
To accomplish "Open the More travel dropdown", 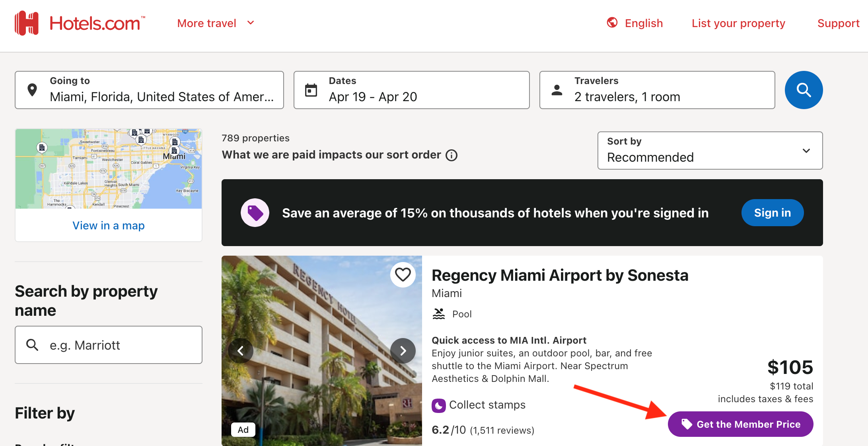I will point(215,23).
